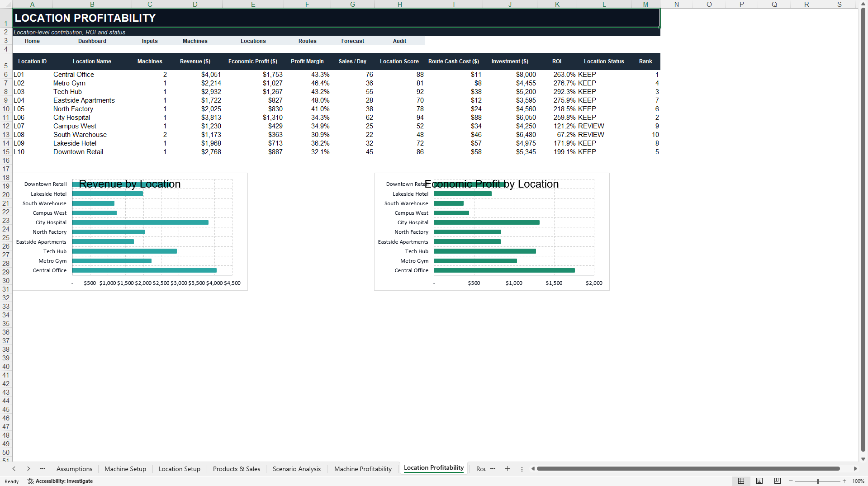Viewport: 868px width, 486px height.
Task: Select Metro Gym profit margin 46.4%
Action: click(x=307, y=83)
